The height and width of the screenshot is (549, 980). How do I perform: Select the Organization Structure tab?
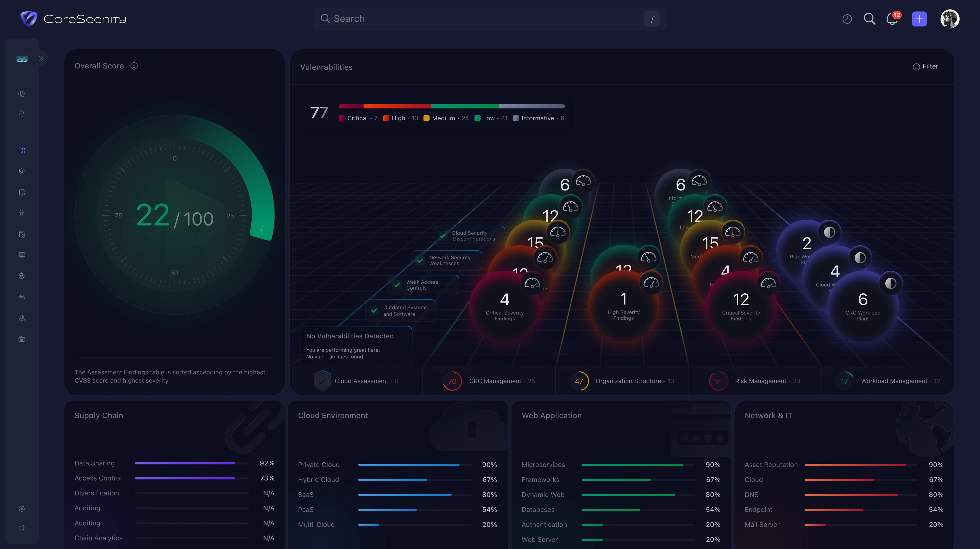tap(622, 381)
